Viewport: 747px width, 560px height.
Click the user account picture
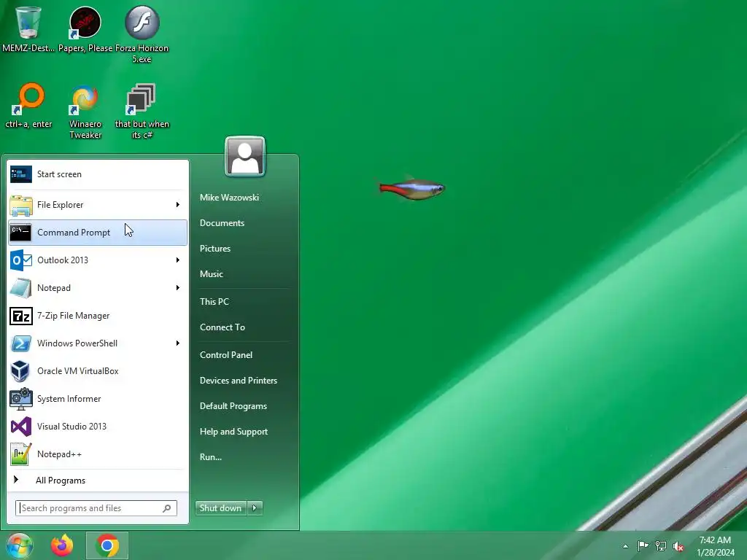click(245, 157)
